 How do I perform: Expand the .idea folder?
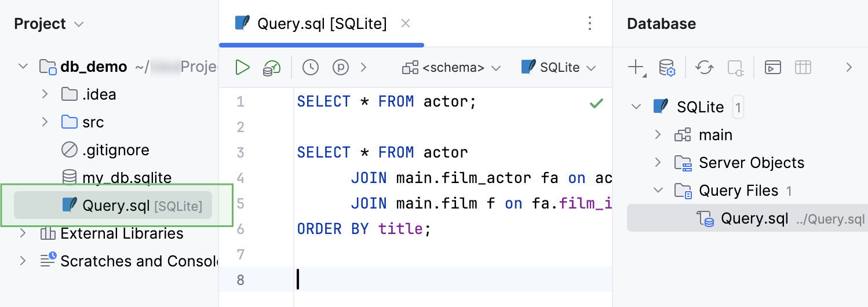click(45, 94)
